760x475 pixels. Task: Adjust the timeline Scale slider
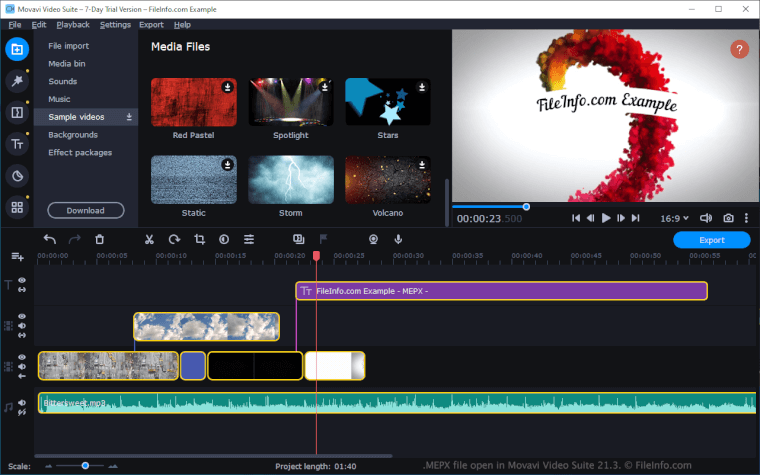point(85,465)
